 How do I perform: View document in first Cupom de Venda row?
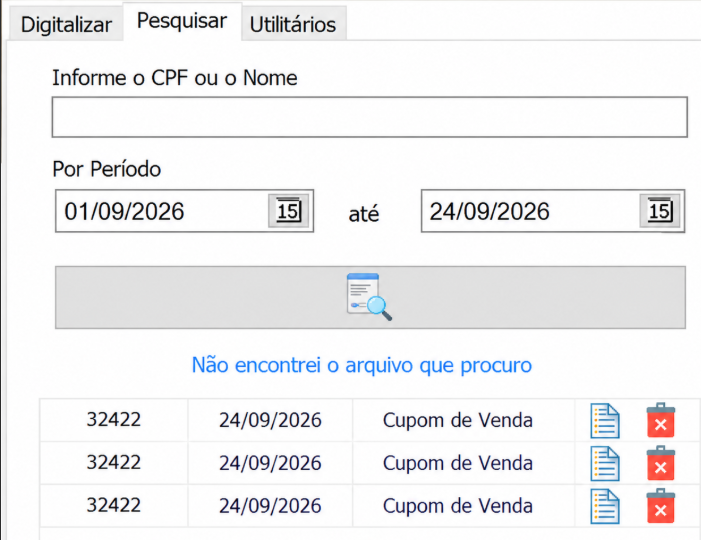605,421
